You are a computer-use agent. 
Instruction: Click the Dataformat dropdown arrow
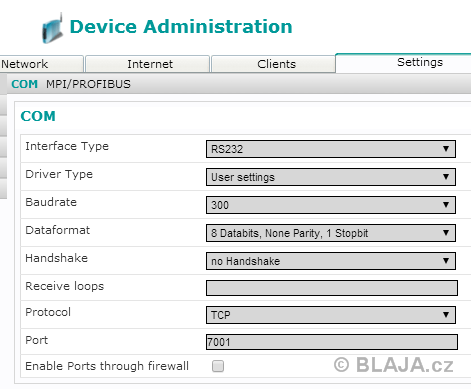pos(446,233)
